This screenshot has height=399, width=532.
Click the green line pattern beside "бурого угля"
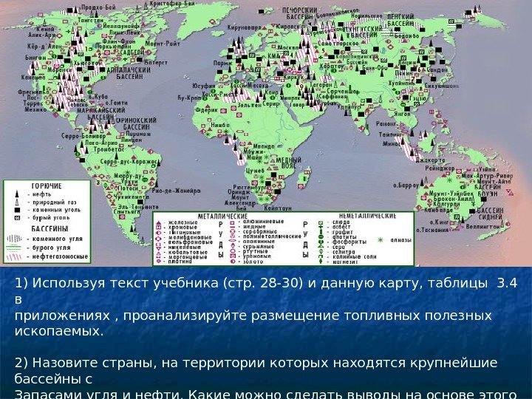14,248
